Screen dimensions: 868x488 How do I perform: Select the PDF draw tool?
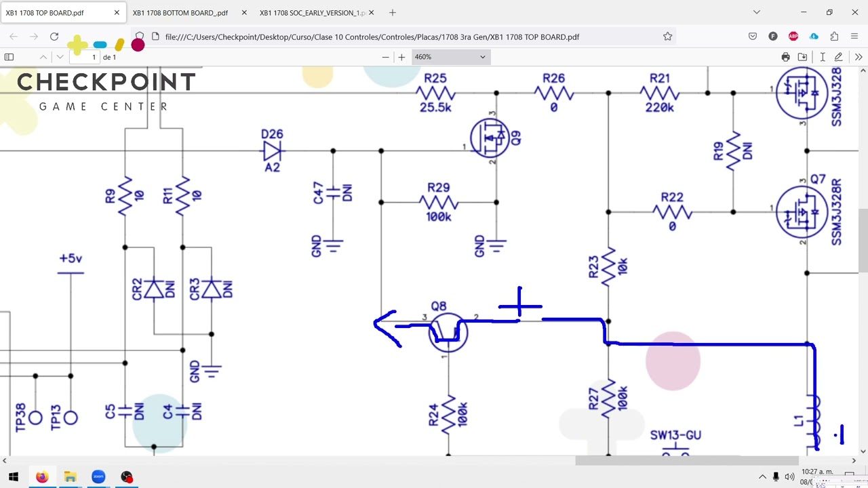point(839,57)
